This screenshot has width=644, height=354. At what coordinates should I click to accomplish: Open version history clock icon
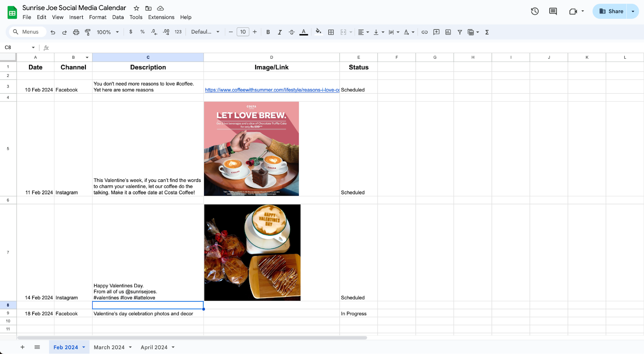coord(535,11)
